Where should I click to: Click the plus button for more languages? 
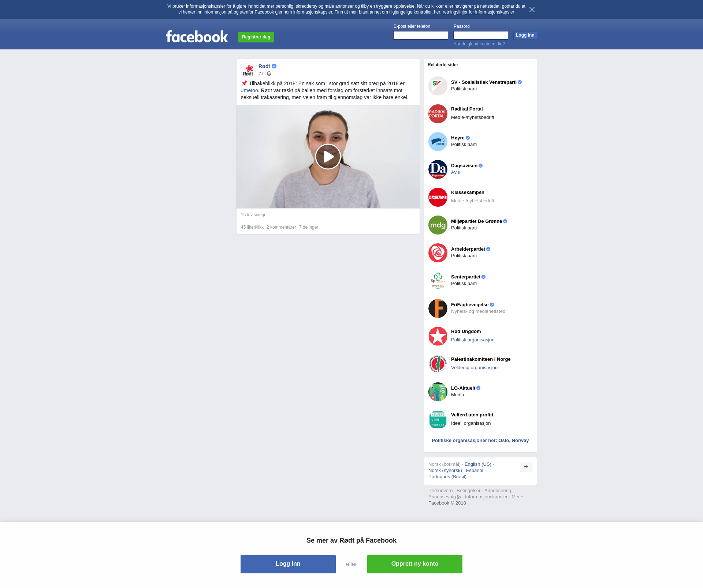click(x=526, y=467)
